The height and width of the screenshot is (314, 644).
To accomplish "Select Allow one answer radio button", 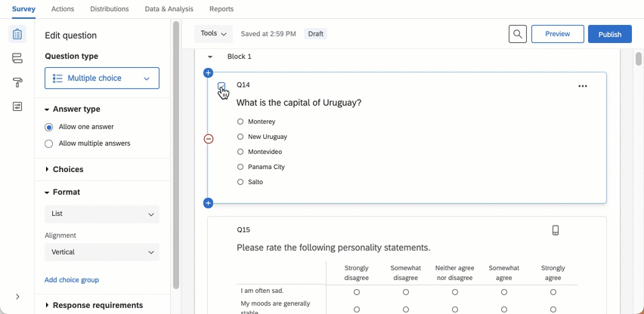I will click(49, 127).
